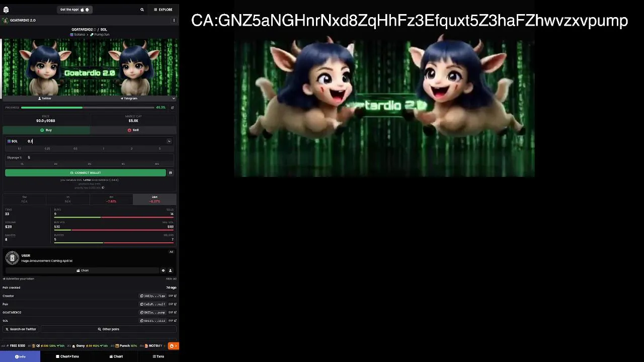Switch to the Chart+Txns bottom tab
This screenshot has width=644, height=362.
[67, 356]
